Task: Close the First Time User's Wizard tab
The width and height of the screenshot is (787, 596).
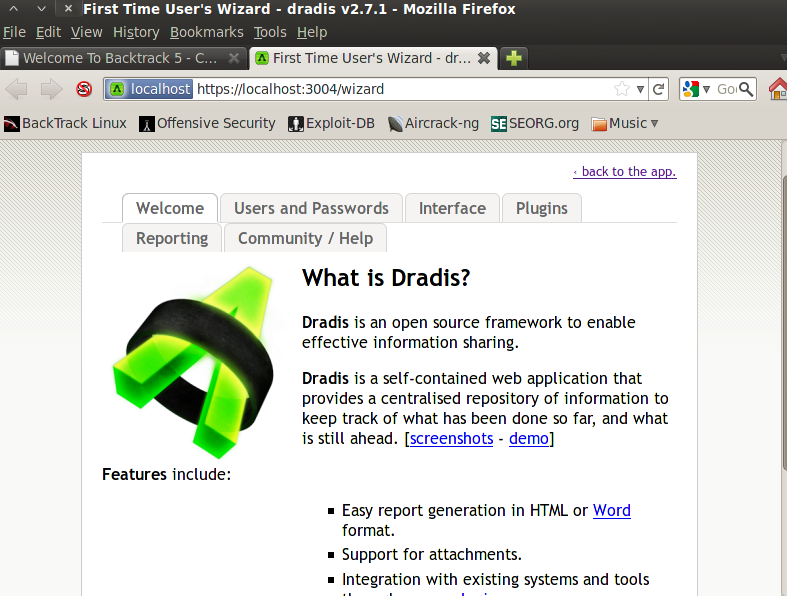Action: (x=484, y=58)
